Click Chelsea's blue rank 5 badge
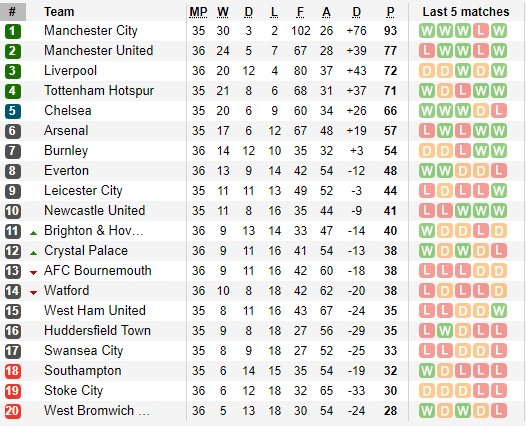 [13, 111]
